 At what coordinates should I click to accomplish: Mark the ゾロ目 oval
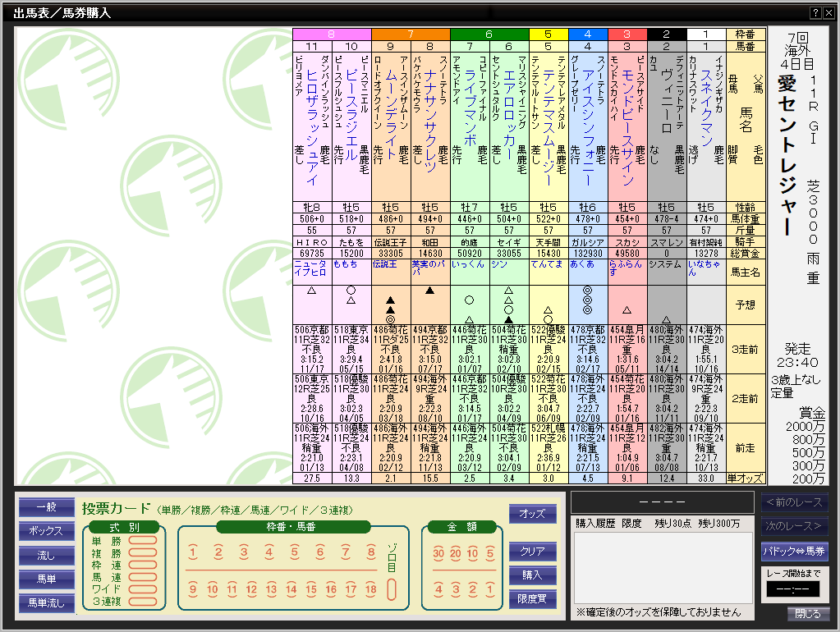coord(392,589)
